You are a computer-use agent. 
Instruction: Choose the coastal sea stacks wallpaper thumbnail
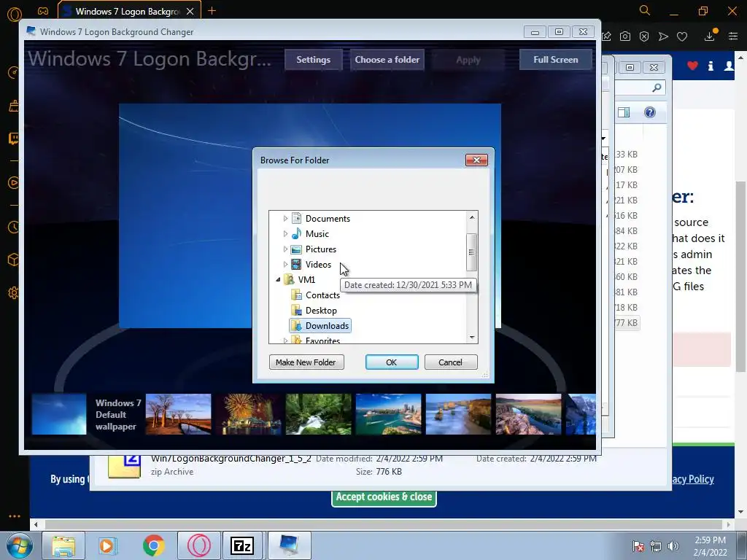pos(458,414)
